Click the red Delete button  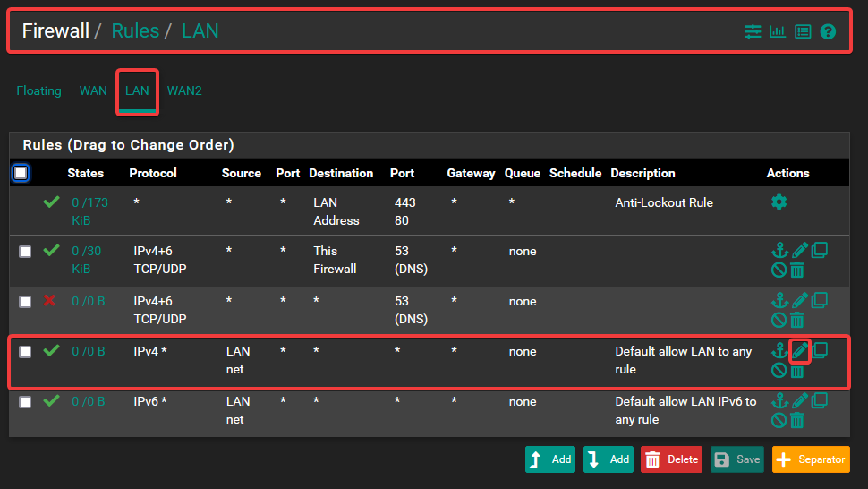click(671, 459)
